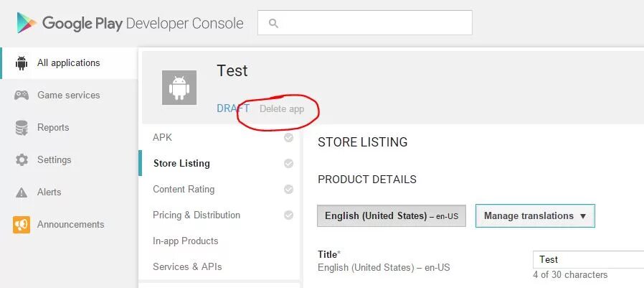Select the English (United States) language button
This screenshot has height=288, width=644.
point(392,215)
